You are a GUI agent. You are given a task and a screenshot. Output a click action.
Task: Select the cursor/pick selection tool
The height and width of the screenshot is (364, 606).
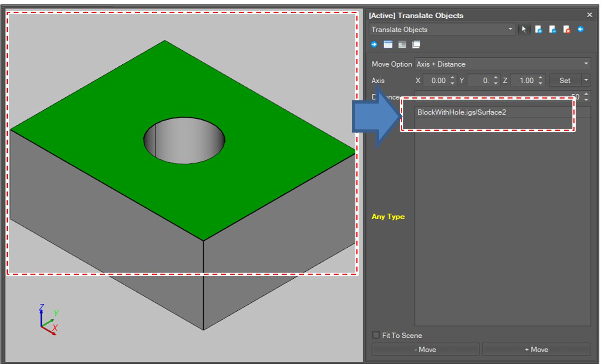click(x=524, y=29)
